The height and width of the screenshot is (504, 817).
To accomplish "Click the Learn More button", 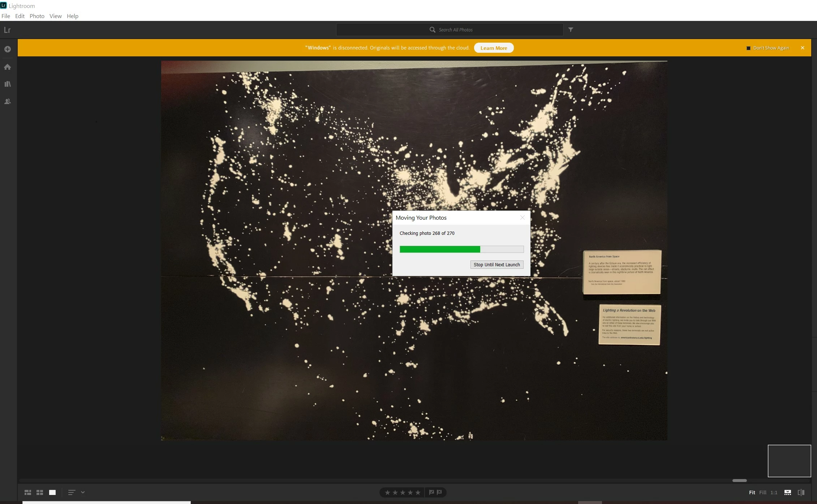I will point(494,48).
